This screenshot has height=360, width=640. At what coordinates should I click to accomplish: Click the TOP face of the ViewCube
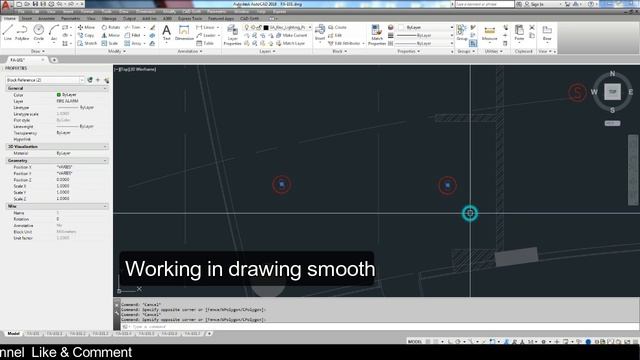click(x=612, y=92)
